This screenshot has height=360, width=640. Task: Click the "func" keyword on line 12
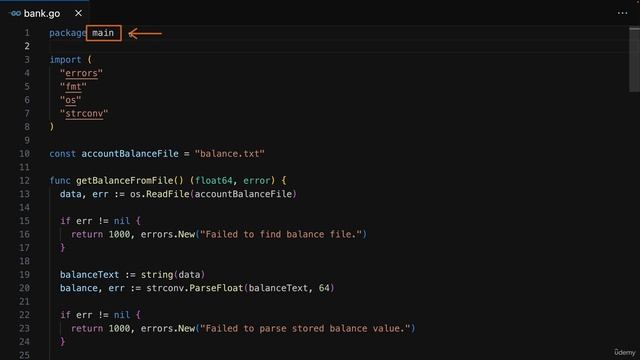tap(60, 181)
